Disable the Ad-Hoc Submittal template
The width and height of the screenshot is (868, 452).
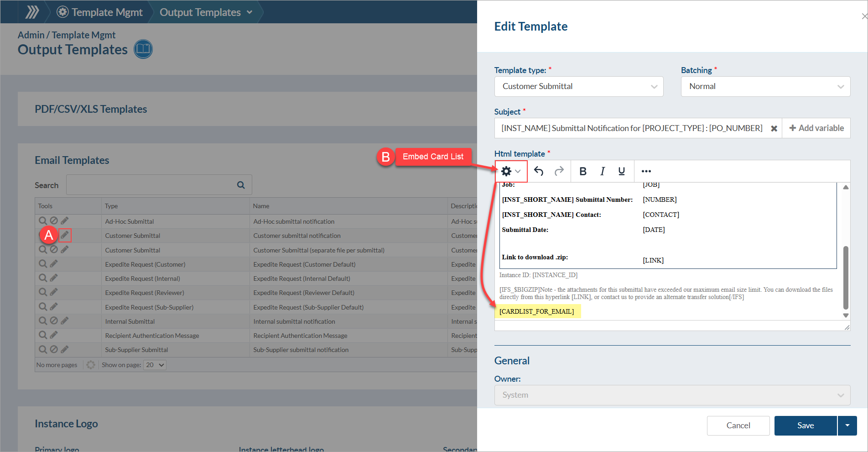54,221
